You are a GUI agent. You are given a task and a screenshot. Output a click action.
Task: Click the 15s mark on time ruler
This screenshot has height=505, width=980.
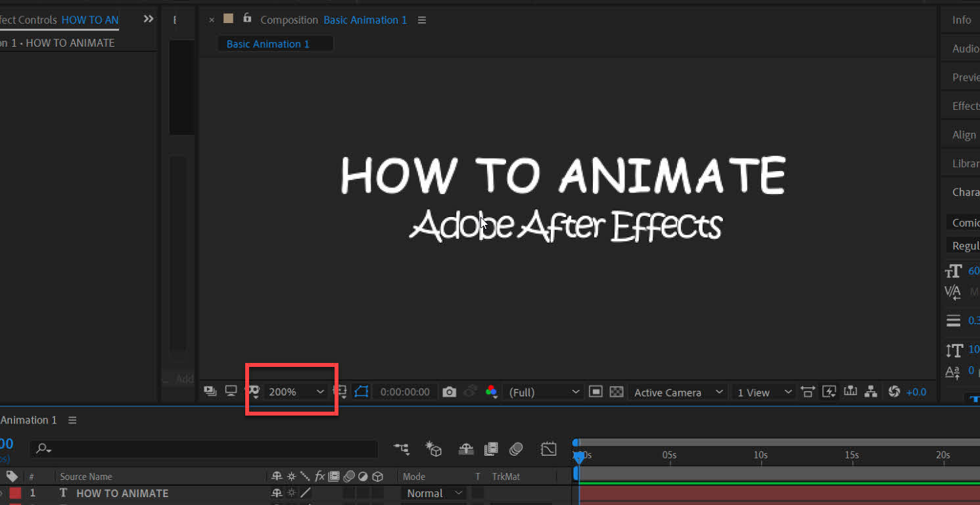(x=851, y=455)
